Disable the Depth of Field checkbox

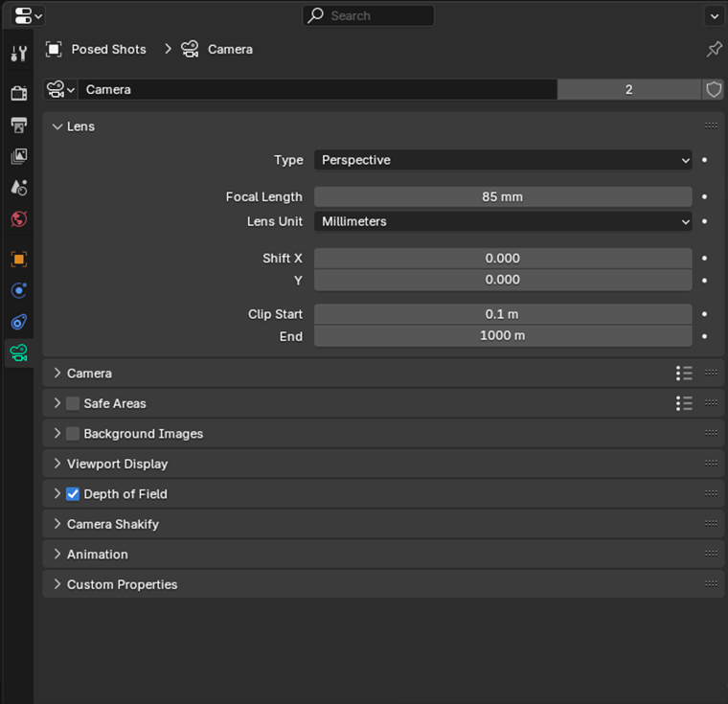[x=73, y=494]
